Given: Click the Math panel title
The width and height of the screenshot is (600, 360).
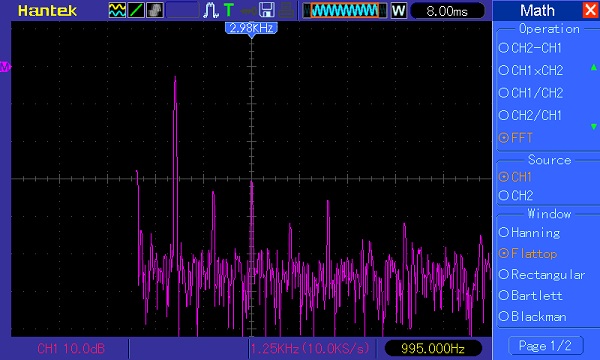Looking at the screenshot, I should [537, 11].
